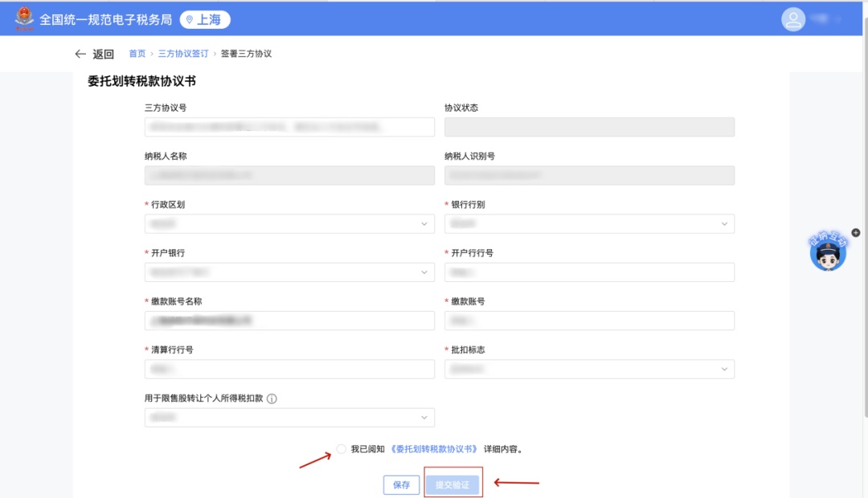Open the 《委托划转税款协议书》 link

433,449
